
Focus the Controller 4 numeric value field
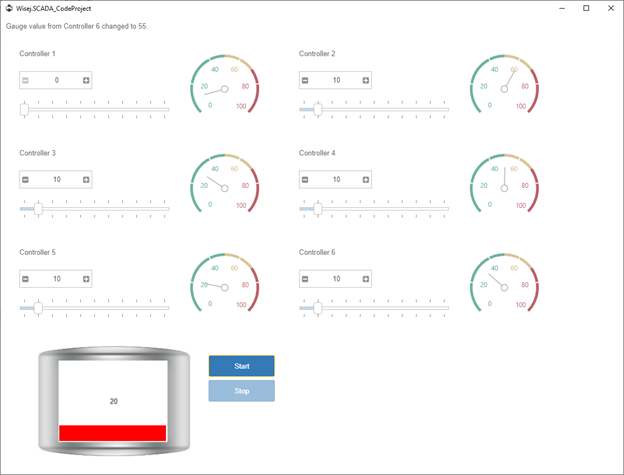point(335,180)
